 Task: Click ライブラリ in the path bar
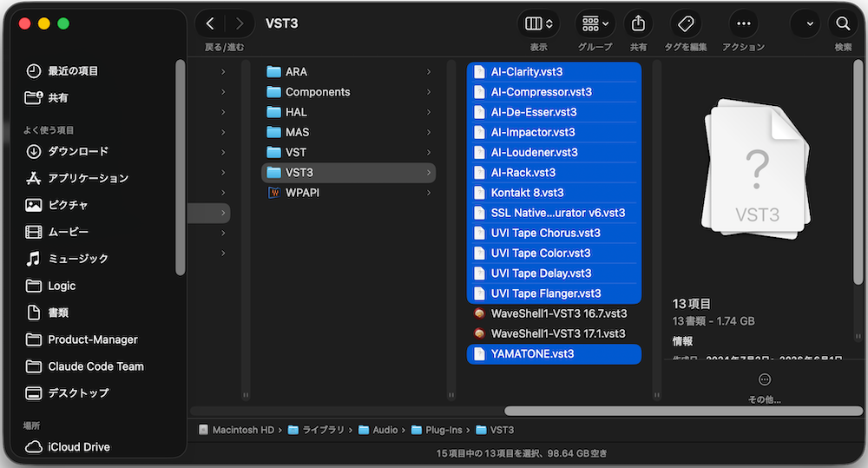[x=316, y=430]
